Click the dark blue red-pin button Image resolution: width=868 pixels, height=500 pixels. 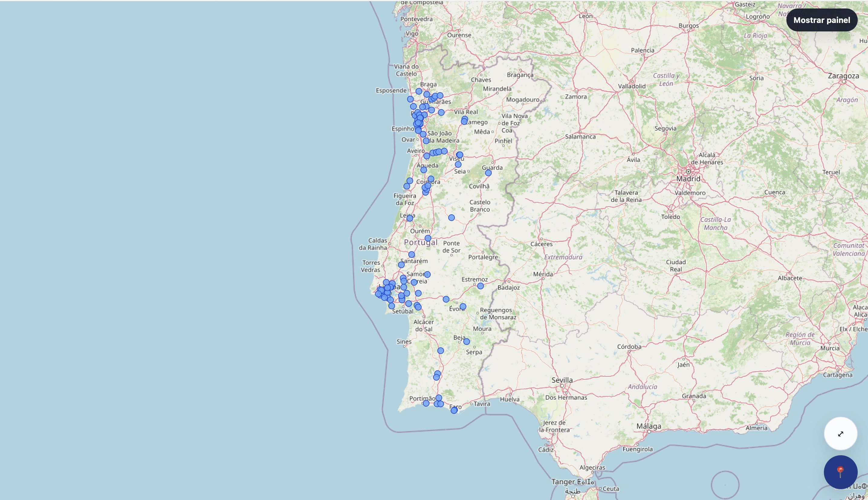[840, 472]
